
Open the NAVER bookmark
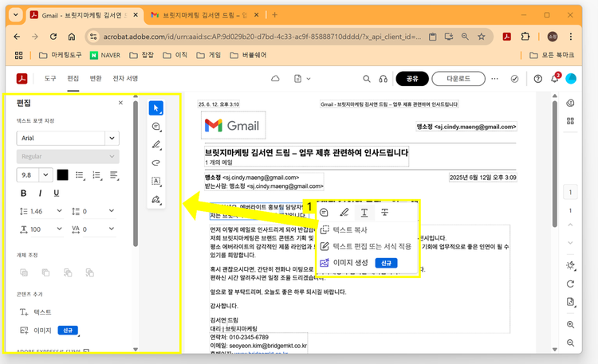pyautogui.click(x=105, y=55)
